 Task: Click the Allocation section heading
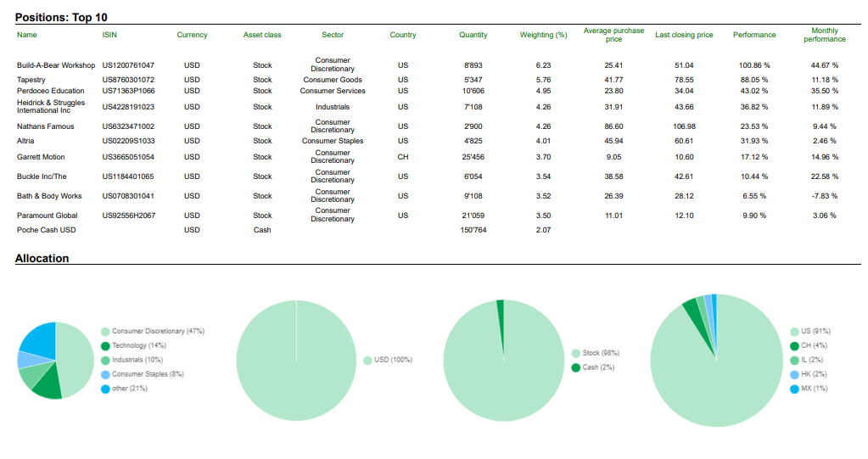(x=42, y=258)
